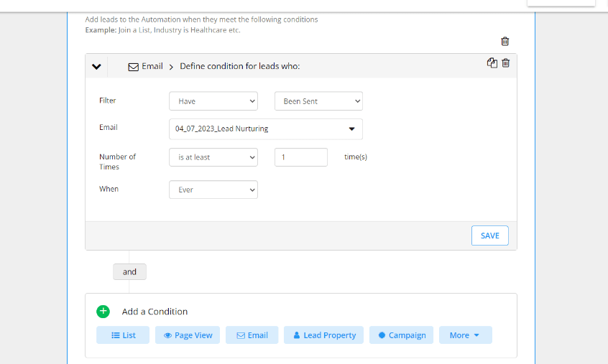
Task: Add an Email condition from the bottom row
Action: pos(252,335)
